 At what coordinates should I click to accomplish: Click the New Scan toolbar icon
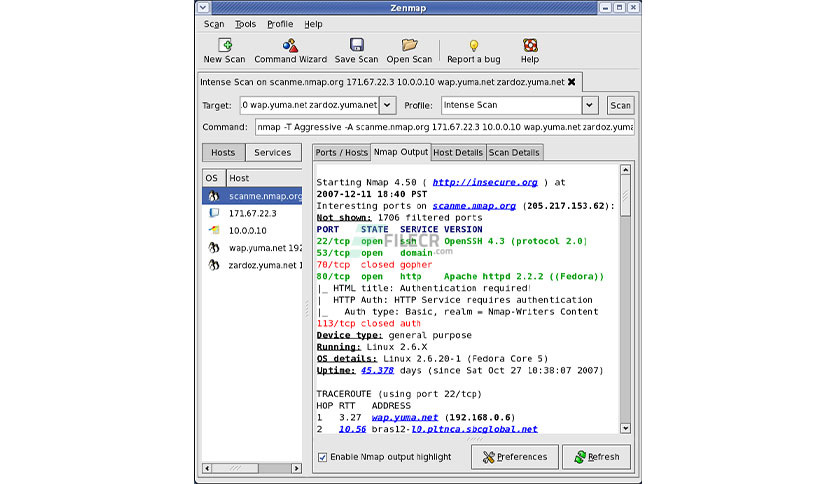pos(224,45)
